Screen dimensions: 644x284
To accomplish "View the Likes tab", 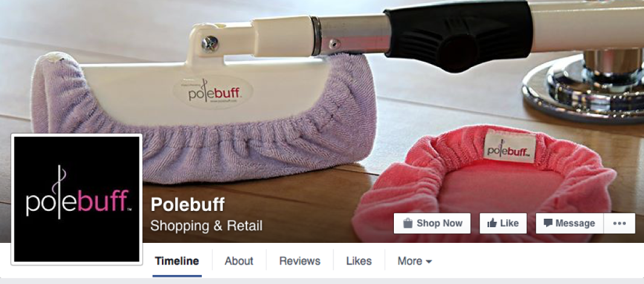I will [359, 261].
